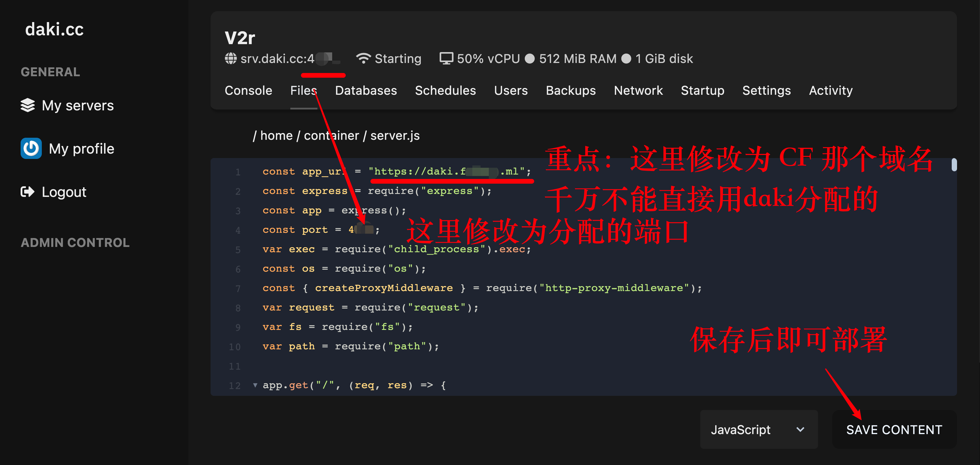The image size is (980, 465).
Task: Collapse the app.get block fold arrow
Action: [x=255, y=386]
